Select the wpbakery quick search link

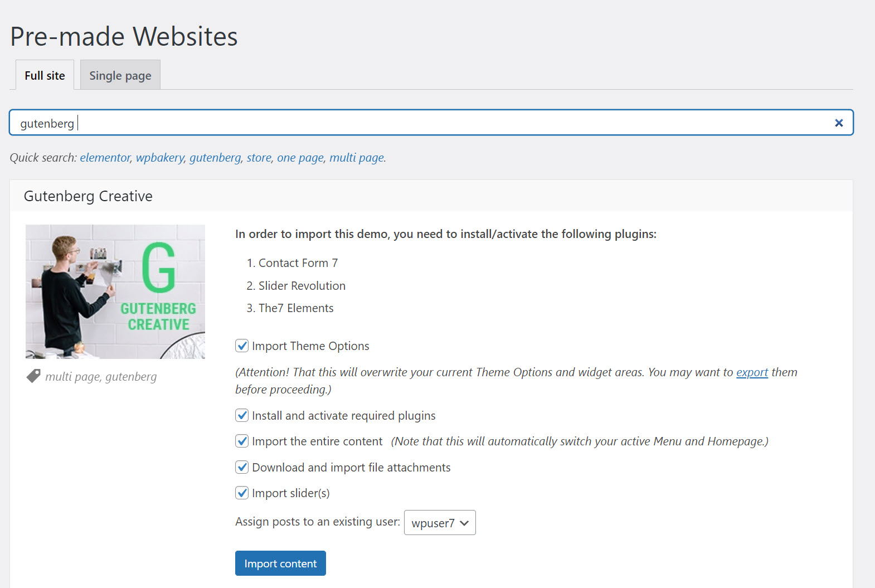tap(160, 158)
